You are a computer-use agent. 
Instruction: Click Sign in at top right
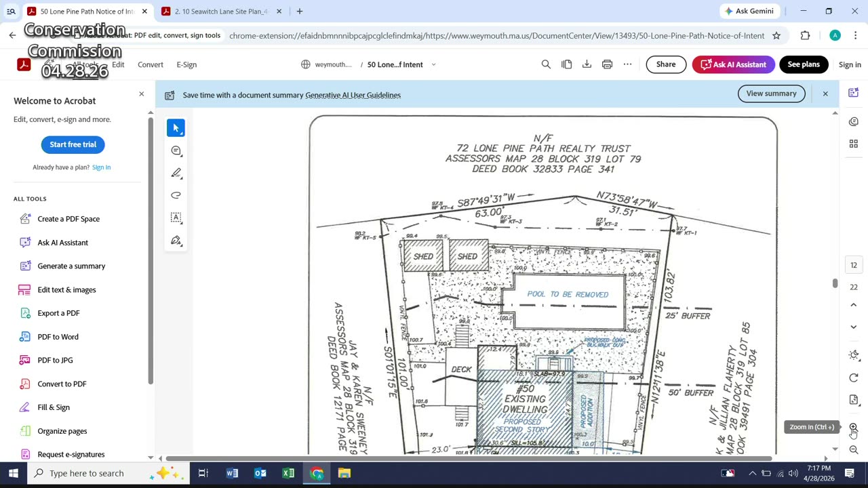(850, 64)
